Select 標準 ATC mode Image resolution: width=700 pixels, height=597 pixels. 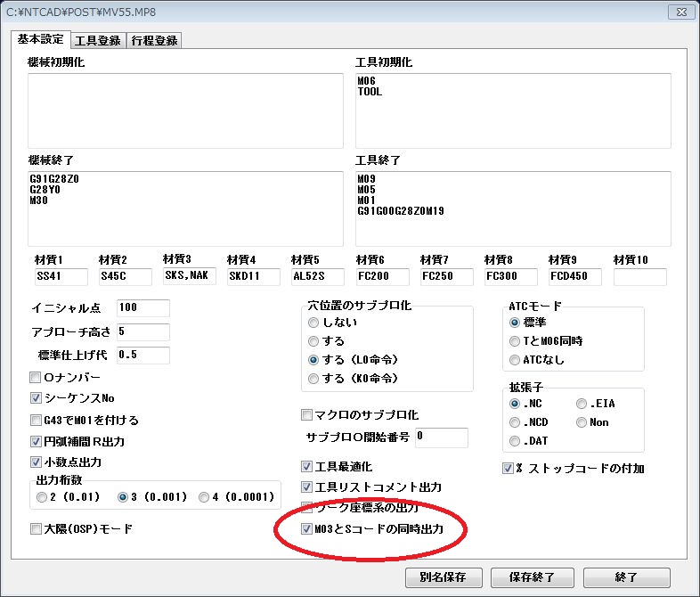click(x=514, y=322)
